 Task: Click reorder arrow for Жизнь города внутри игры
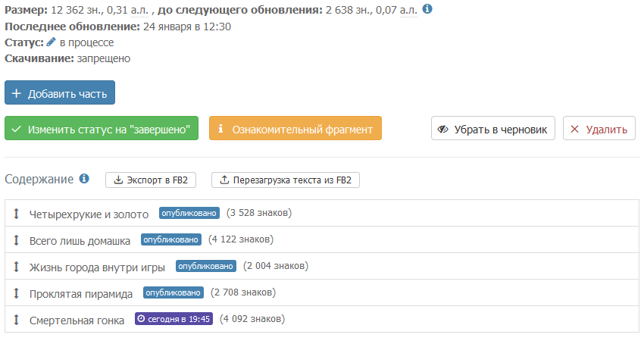16,267
